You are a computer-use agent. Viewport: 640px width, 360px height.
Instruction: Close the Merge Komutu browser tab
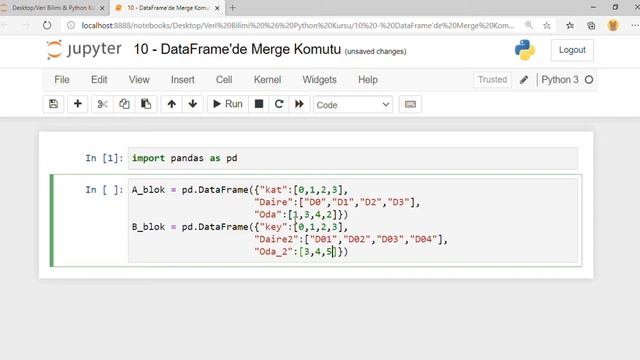pyautogui.click(x=217, y=8)
